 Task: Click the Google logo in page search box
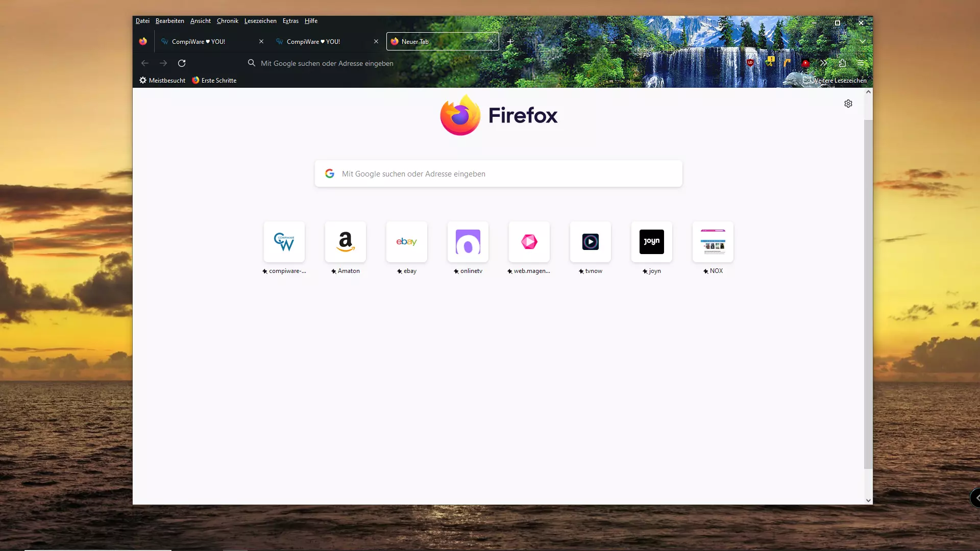pyautogui.click(x=330, y=173)
